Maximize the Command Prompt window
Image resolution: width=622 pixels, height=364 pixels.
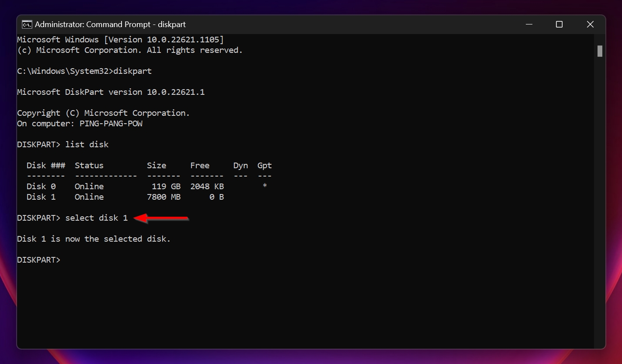559,24
